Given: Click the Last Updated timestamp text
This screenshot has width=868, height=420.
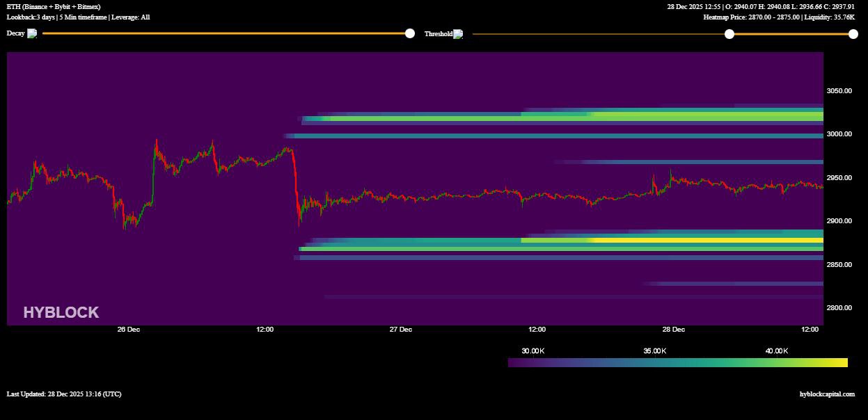Looking at the screenshot, I should pyautogui.click(x=64, y=394).
